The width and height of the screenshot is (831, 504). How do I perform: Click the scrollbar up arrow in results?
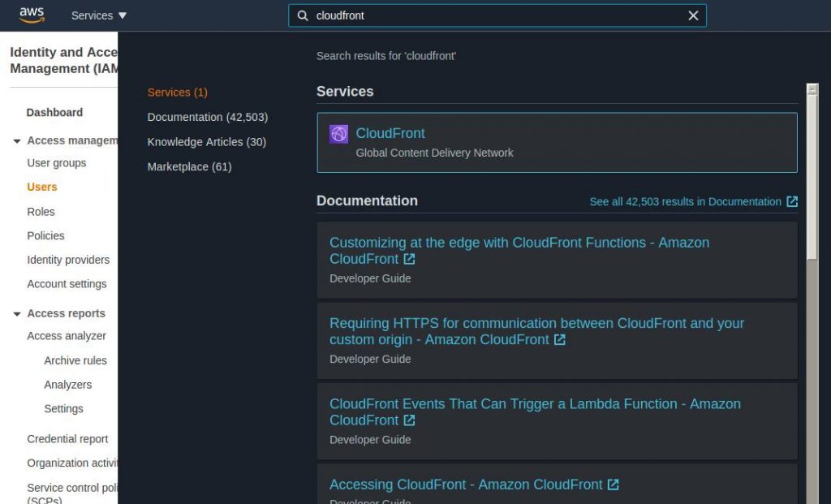pyautogui.click(x=812, y=89)
